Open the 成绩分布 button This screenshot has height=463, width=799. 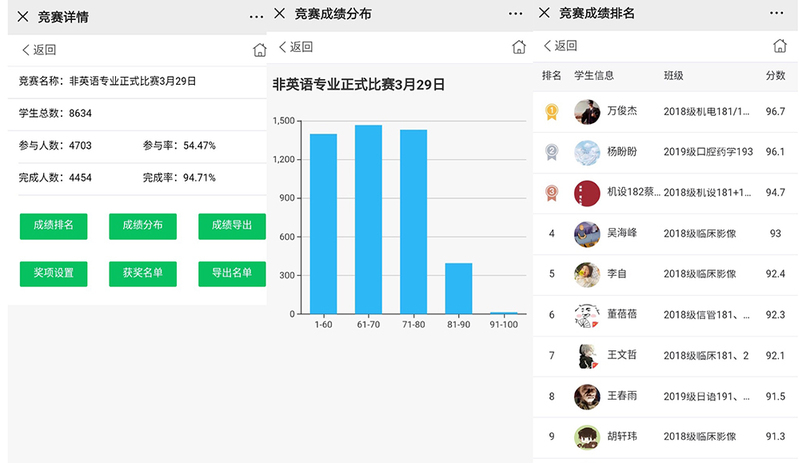tap(142, 226)
